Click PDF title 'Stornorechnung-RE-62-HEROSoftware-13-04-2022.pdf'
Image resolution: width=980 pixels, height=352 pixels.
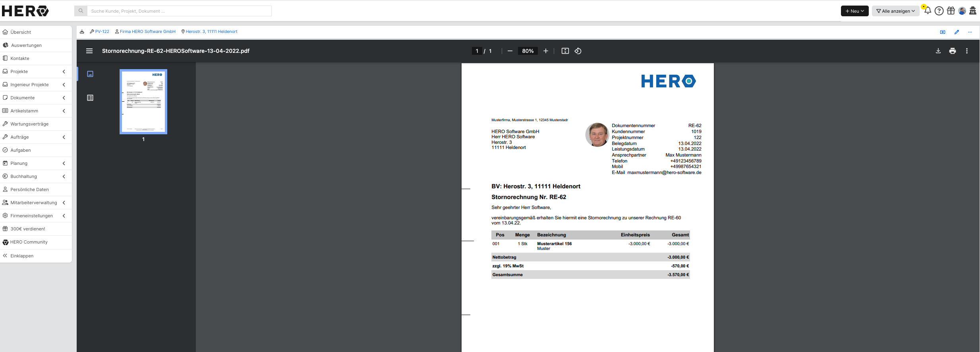pyautogui.click(x=176, y=51)
